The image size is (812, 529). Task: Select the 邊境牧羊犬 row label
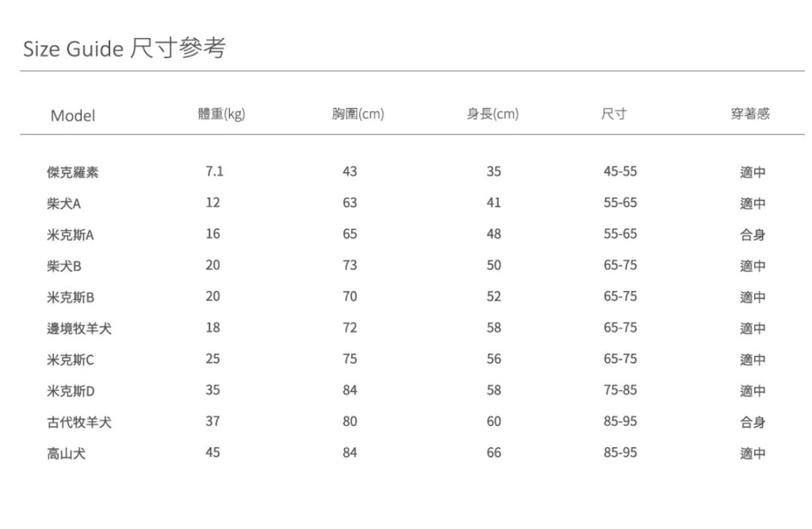coord(79,328)
